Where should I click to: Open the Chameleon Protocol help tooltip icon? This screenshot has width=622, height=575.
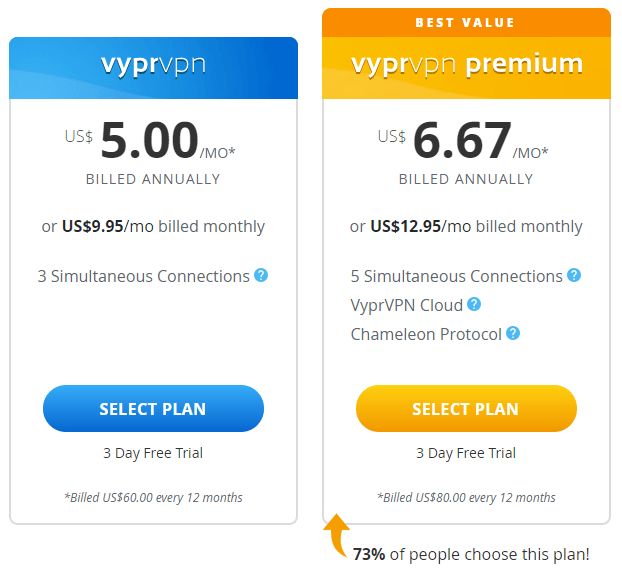click(x=513, y=333)
